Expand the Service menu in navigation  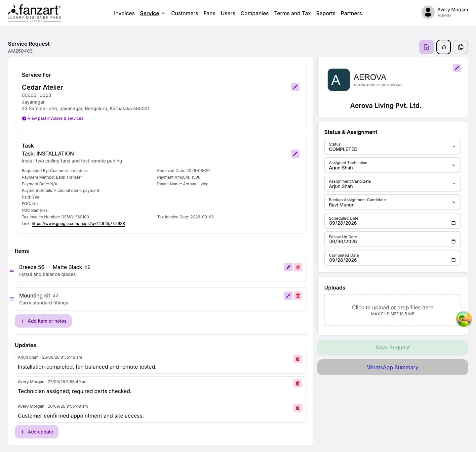tap(152, 13)
